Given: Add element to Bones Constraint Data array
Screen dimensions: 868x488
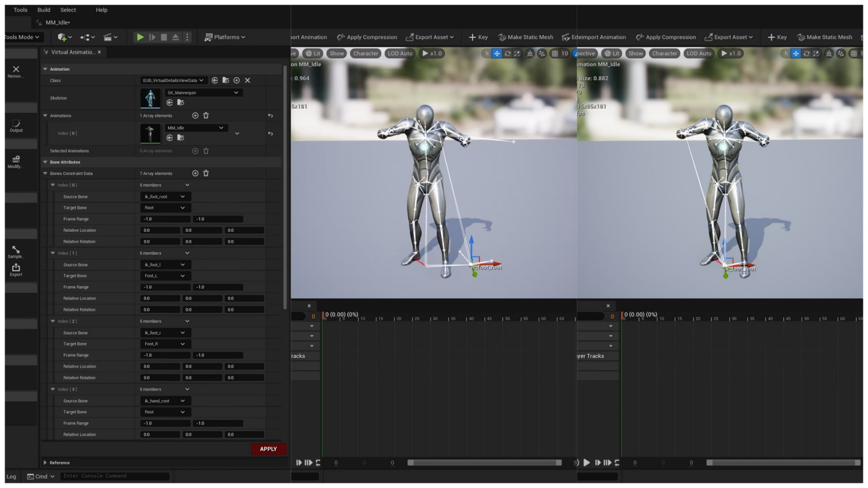Looking at the screenshot, I should click(195, 174).
